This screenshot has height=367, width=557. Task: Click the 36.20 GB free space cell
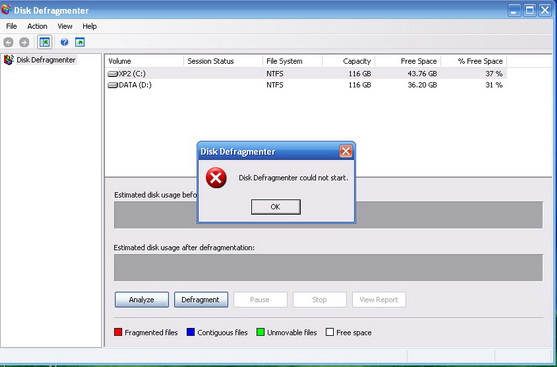[x=422, y=85]
